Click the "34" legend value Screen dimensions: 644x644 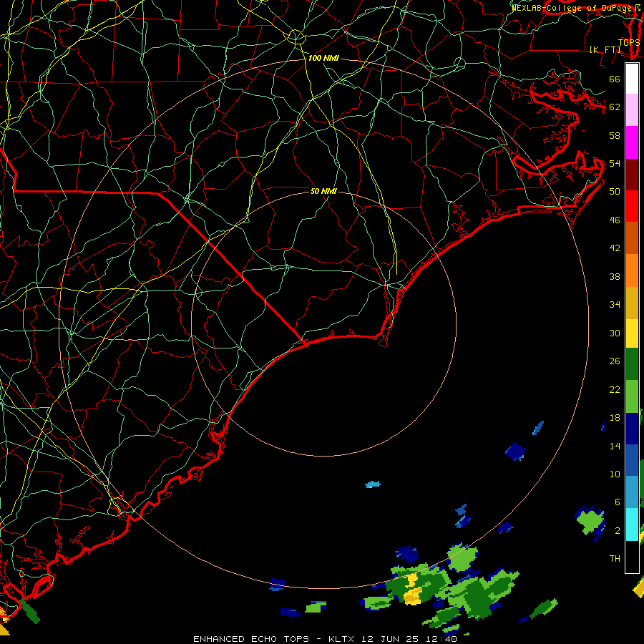pos(615,305)
